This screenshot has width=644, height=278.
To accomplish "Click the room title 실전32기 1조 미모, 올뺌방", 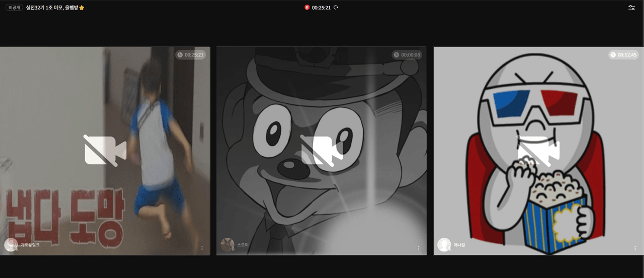I will coord(52,8).
